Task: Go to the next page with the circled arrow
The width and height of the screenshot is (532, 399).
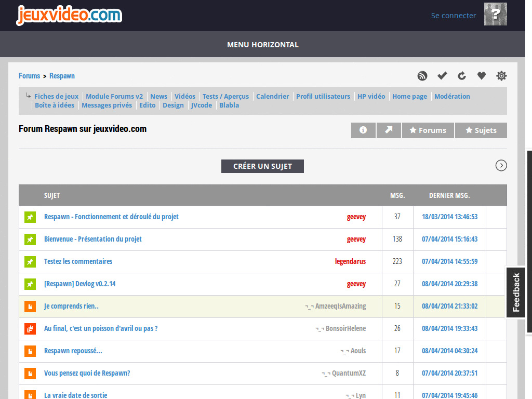Action: (501, 166)
